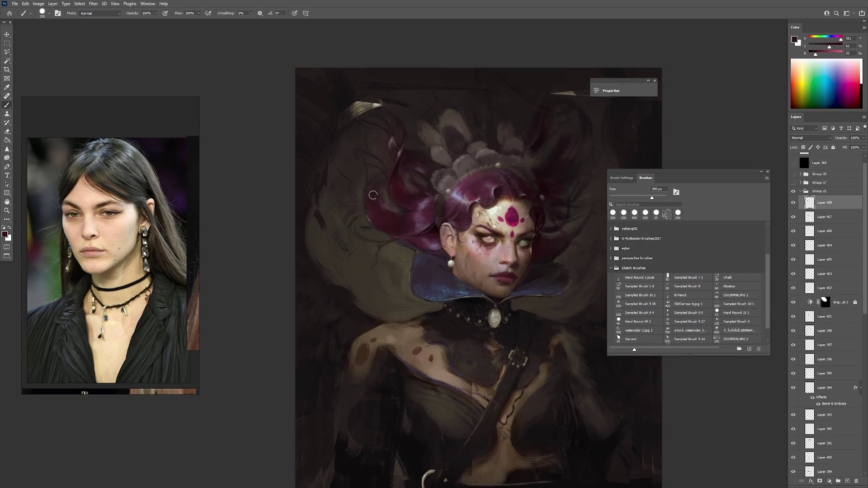This screenshot has width=868, height=488.
Task: Toggle lock all for layer
Action: [x=833, y=147]
